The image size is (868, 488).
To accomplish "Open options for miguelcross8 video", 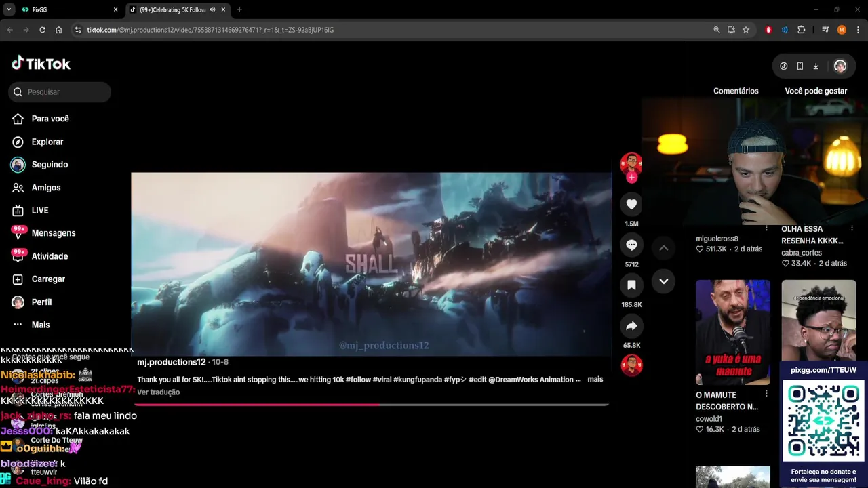I will (766, 228).
